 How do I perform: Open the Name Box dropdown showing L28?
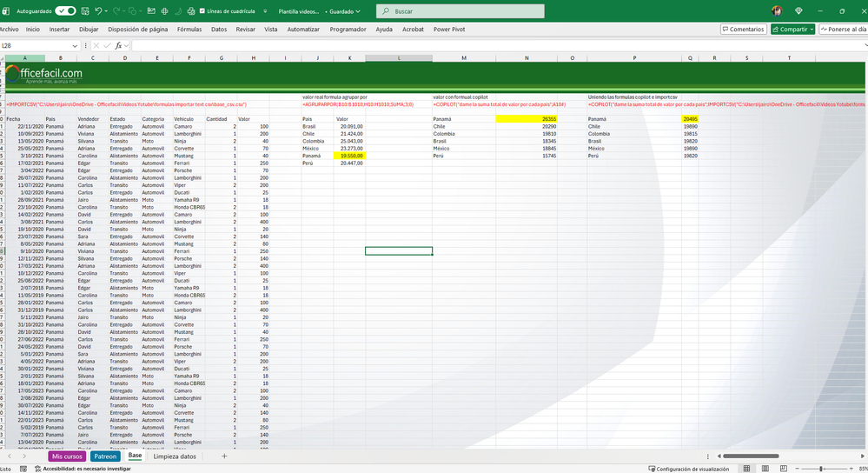[x=75, y=46]
